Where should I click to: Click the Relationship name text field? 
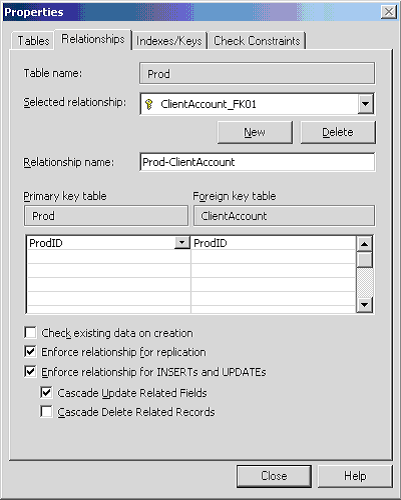click(x=257, y=162)
